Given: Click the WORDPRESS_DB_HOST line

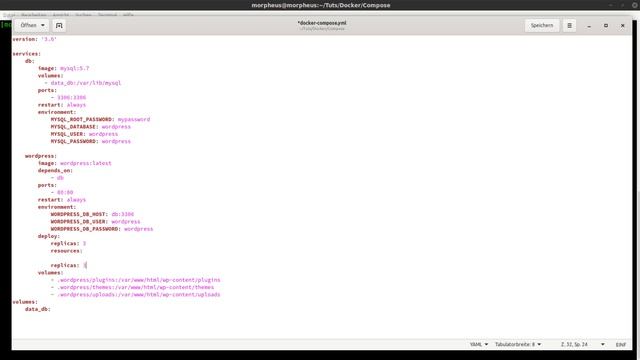Looking at the screenshot, I should pyautogui.click(x=92, y=214).
